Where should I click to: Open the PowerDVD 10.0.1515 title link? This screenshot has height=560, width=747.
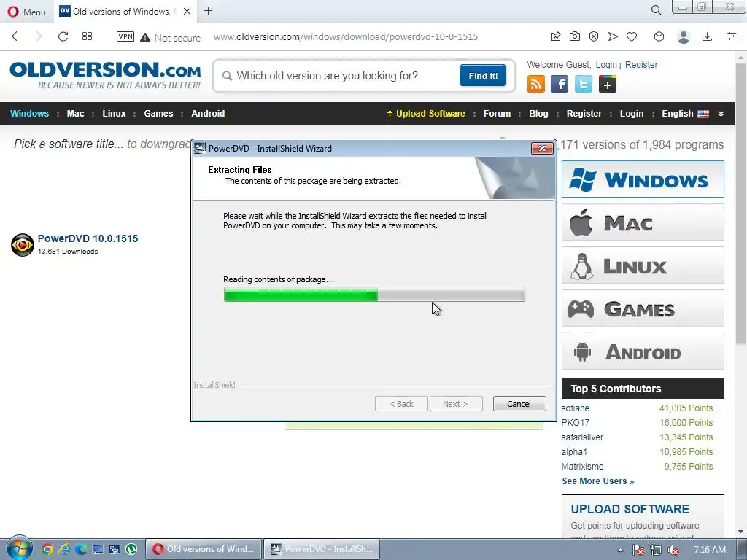(88, 238)
